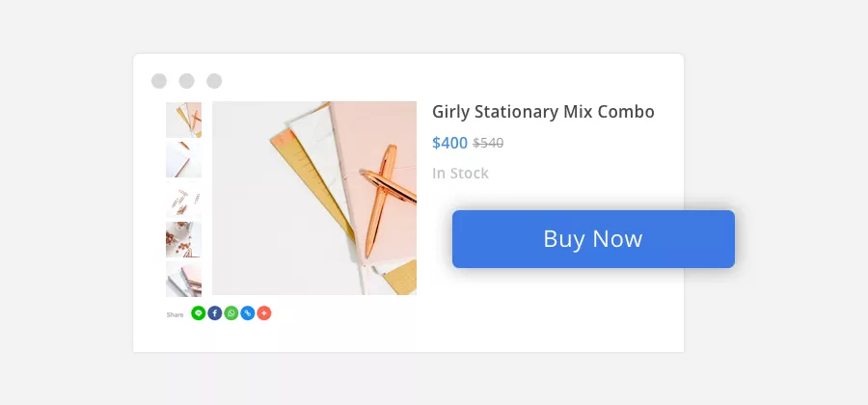Click the In Stock status text

[460, 174]
